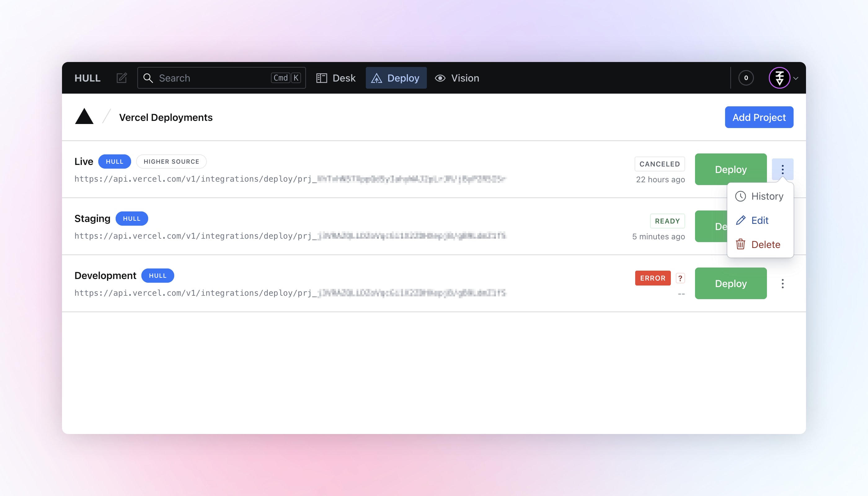Viewport: 868px width, 496px height.
Task: Deploy the Staging project
Action: tap(711, 226)
